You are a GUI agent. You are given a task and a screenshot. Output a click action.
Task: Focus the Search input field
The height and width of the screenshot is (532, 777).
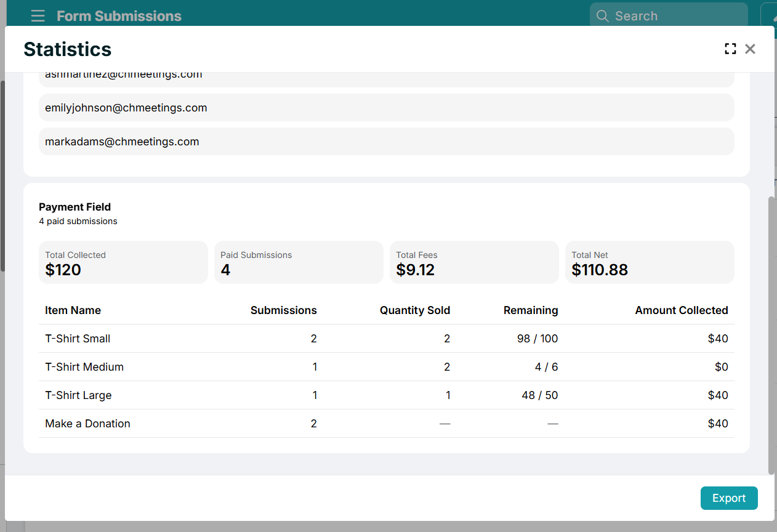[669, 16]
